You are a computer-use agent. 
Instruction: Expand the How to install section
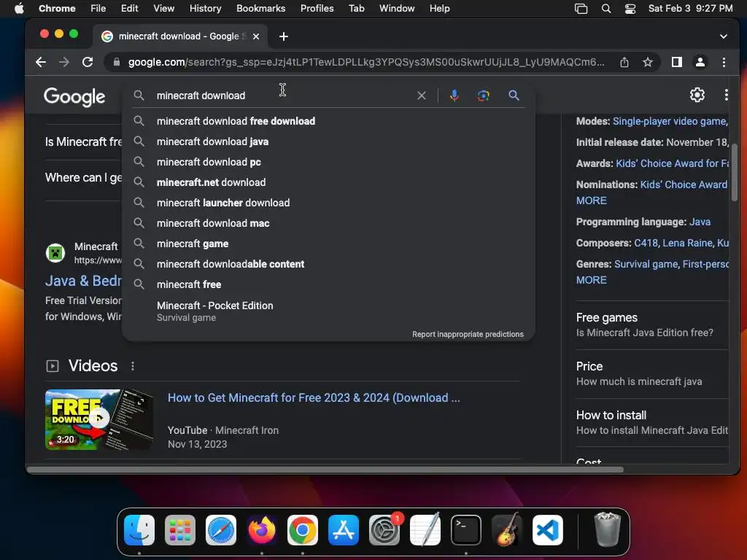[x=652, y=422]
